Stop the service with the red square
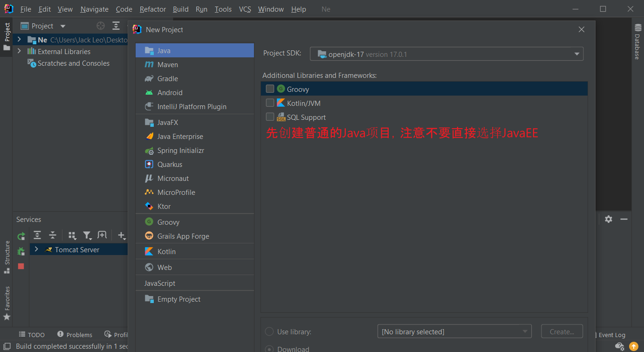The width and height of the screenshot is (644, 352). pyautogui.click(x=21, y=266)
